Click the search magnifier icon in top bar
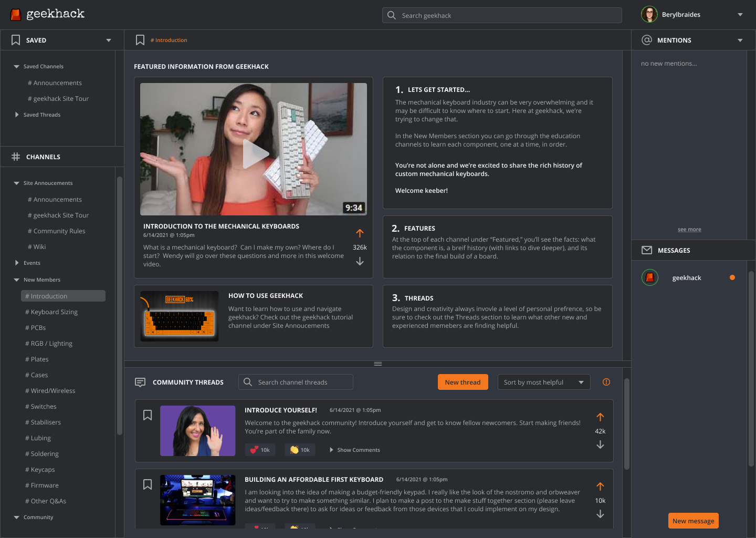The image size is (756, 538). (x=392, y=15)
